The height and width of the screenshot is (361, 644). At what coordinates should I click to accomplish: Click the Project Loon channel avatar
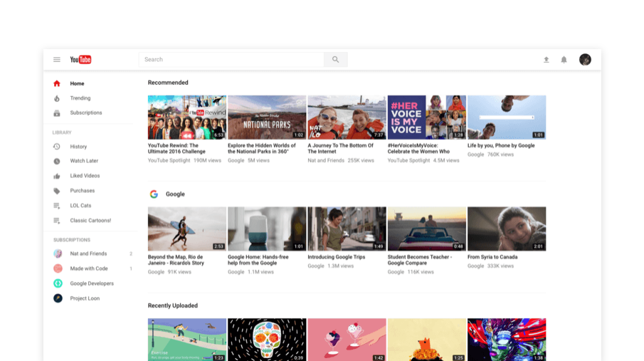click(58, 298)
